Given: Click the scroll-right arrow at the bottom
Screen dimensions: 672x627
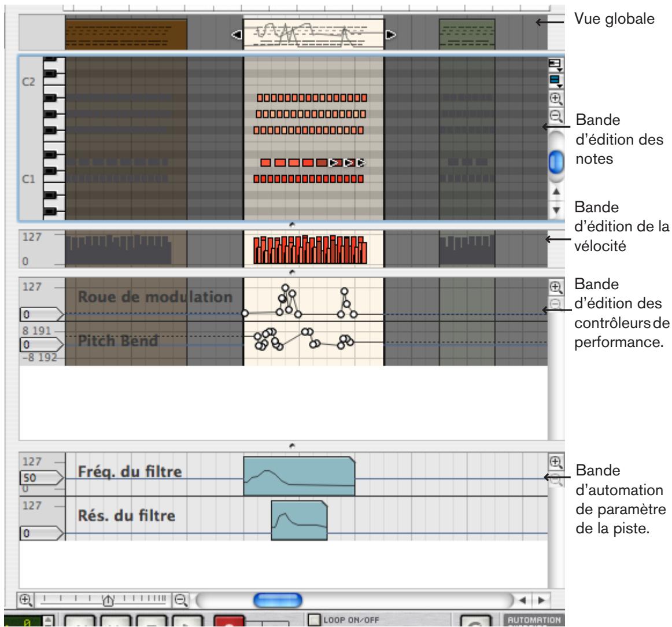Looking at the screenshot, I should (541, 600).
